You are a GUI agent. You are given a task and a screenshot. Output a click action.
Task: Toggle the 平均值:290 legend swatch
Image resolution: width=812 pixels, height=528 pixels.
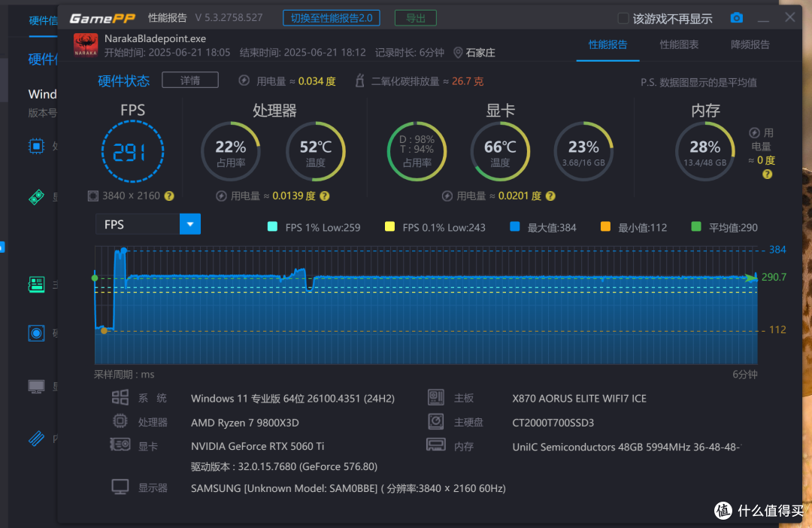696,226
